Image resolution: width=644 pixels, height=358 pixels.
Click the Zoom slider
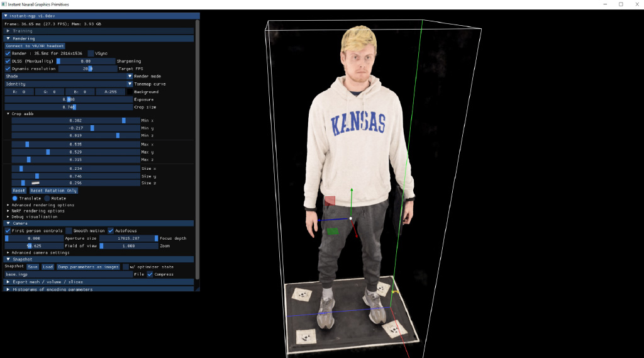[x=128, y=246]
